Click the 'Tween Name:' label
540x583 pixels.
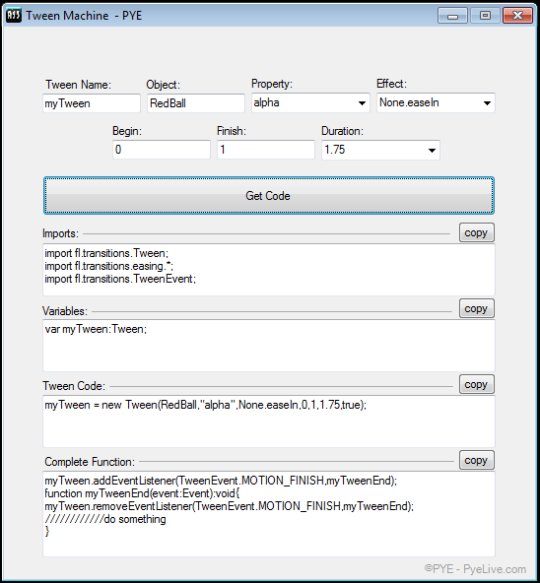pos(78,85)
